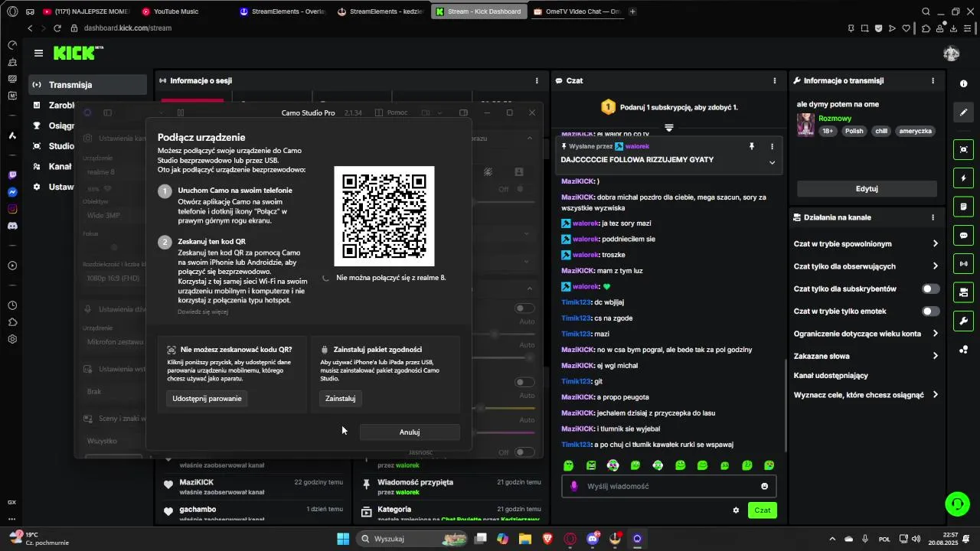Click Dowiedz się więcej link

pyautogui.click(x=202, y=311)
